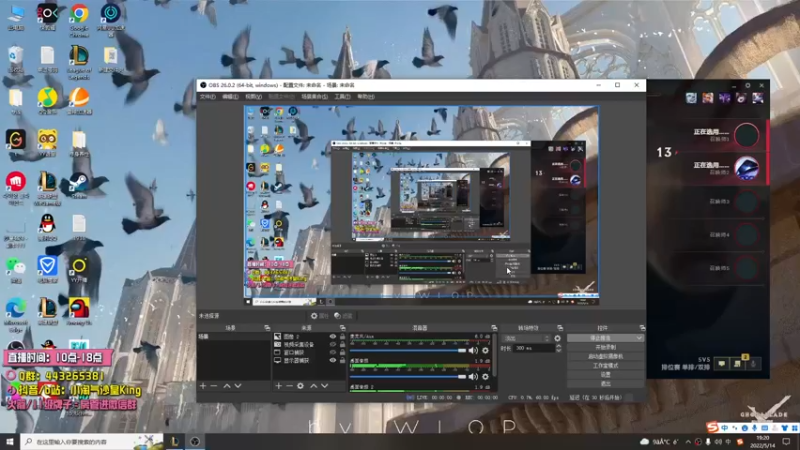Open the 编辑(E) menu in OBS
Image resolution: width=800 pixels, height=450 pixels.
(x=230, y=96)
